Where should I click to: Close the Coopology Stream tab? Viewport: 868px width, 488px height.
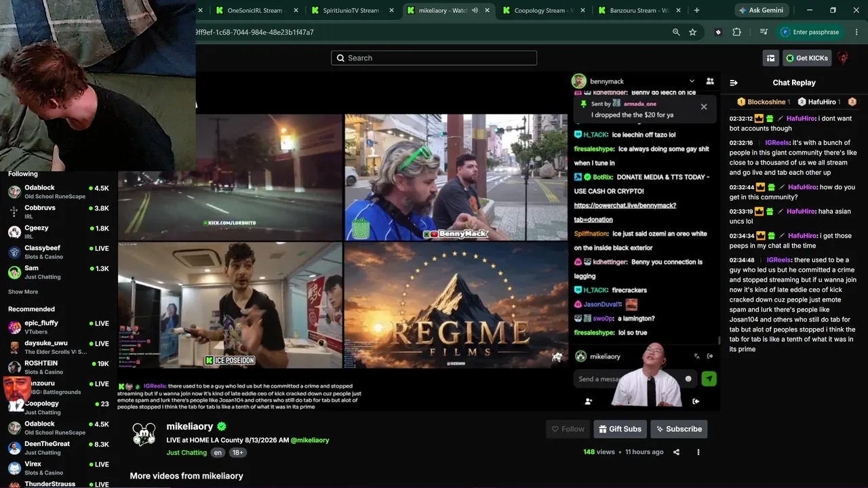tap(583, 10)
